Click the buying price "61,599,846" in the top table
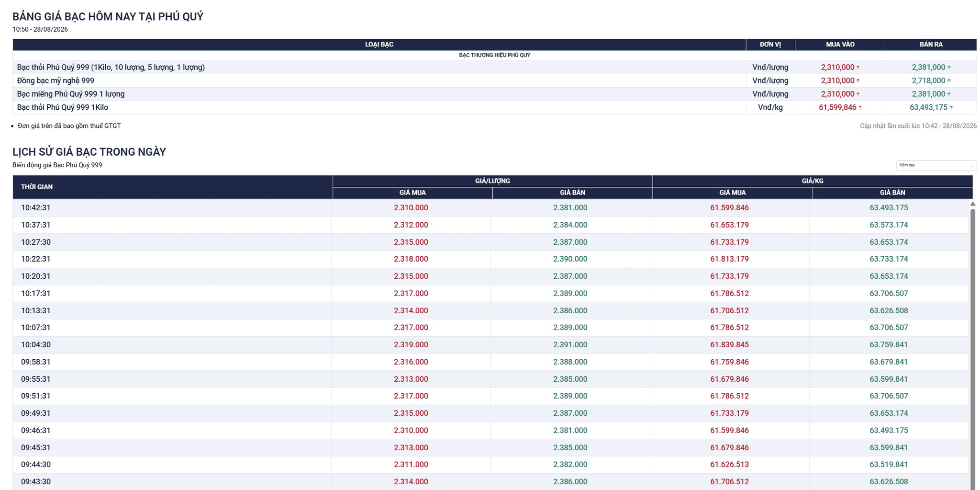Image resolution: width=980 pixels, height=490 pixels. pyautogui.click(x=837, y=107)
